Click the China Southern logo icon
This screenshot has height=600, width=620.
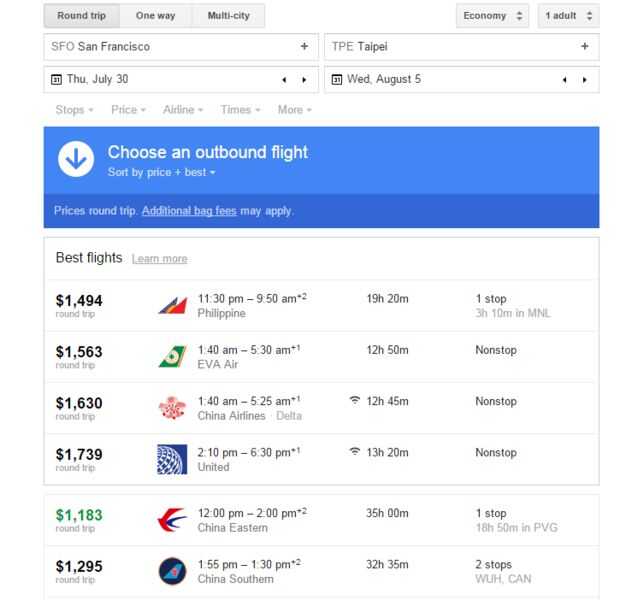tap(172, 572)
